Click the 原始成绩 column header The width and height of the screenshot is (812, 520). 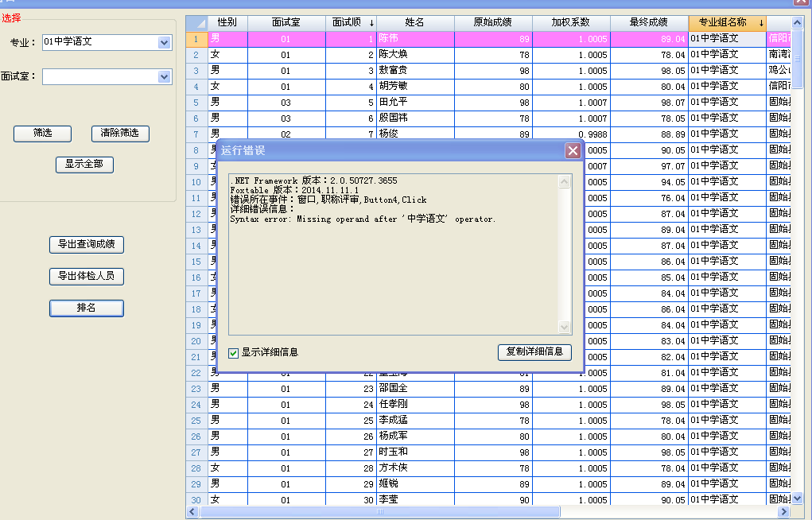pyautogui.click(x=494, y=23)
